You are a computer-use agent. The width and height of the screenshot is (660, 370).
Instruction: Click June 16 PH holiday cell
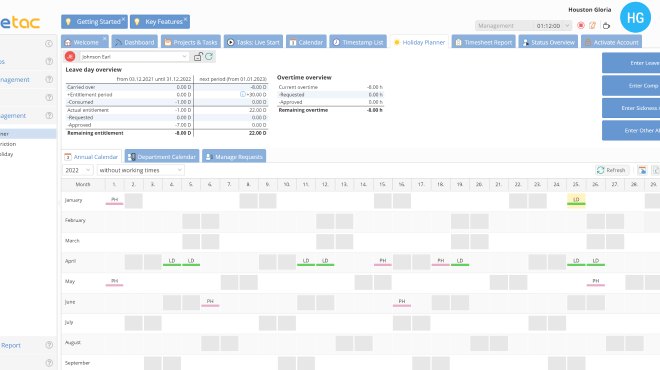402,302
